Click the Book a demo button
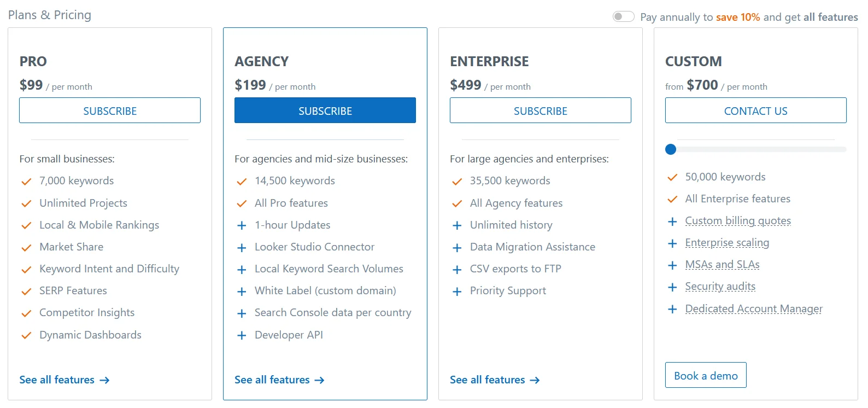This screenshot has width=868, height=408. click(x=706, y=375)
